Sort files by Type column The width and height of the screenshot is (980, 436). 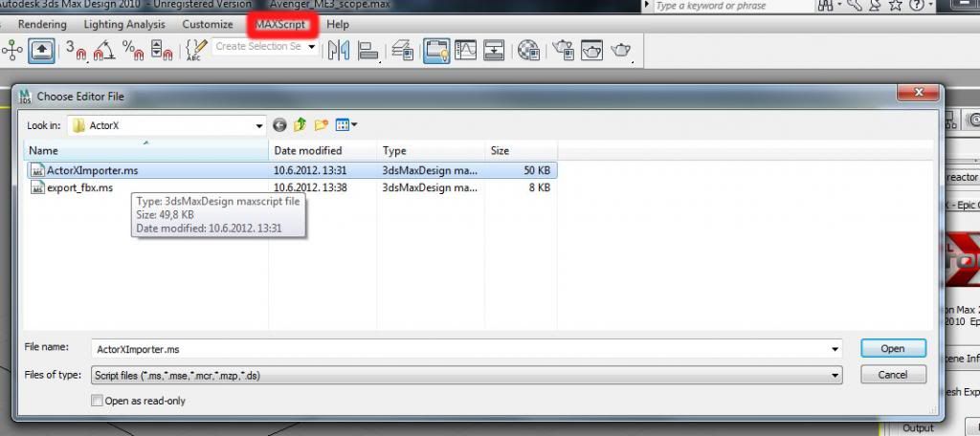click(431, 150)
